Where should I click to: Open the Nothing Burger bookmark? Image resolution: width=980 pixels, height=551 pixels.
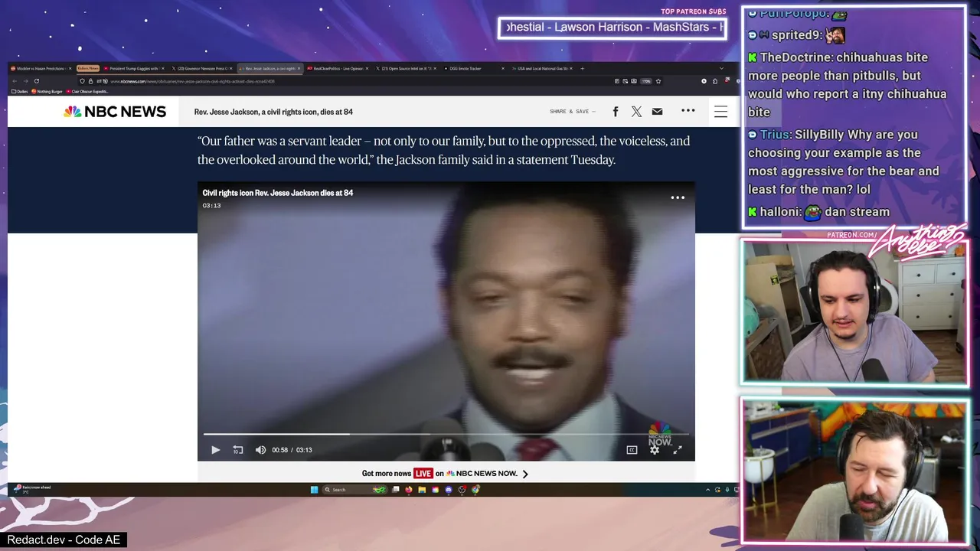click(x=47, y=91)
